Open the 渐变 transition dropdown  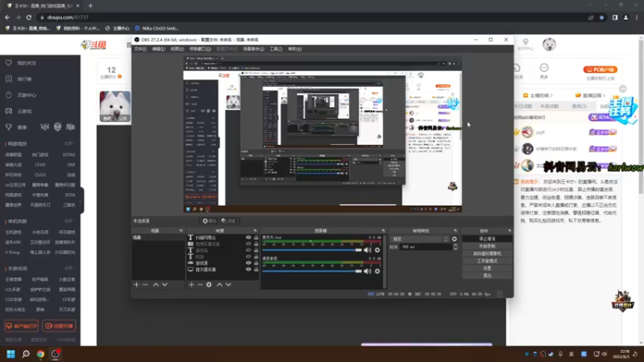[419, 239]
